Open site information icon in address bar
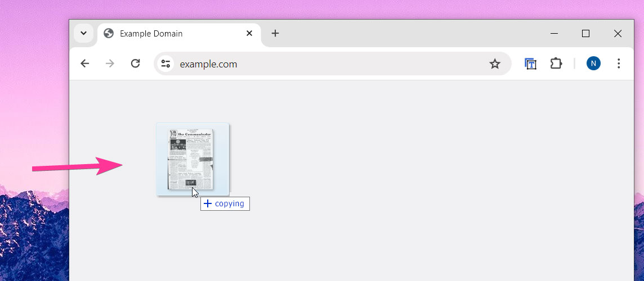The height and width of the screenshot is (281, 644). [x=166, y=64]
